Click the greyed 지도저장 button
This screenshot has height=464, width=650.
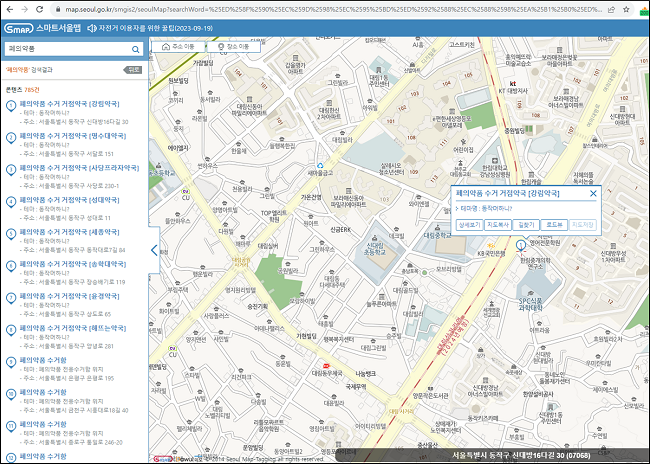pos(583,225)
